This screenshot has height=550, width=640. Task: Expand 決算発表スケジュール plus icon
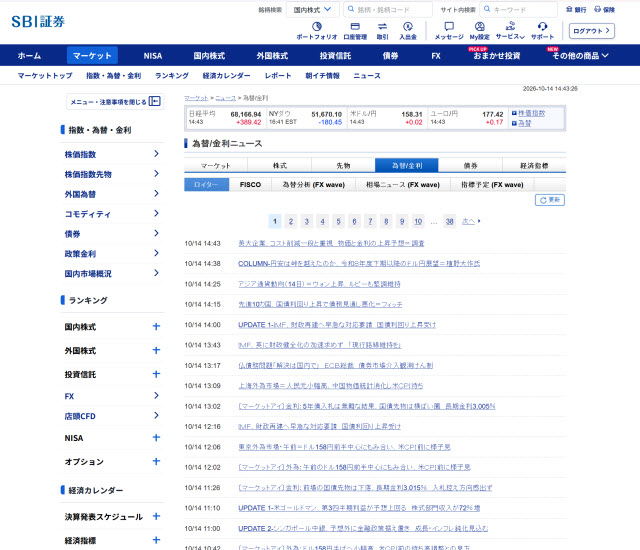[x=156, y=516]
